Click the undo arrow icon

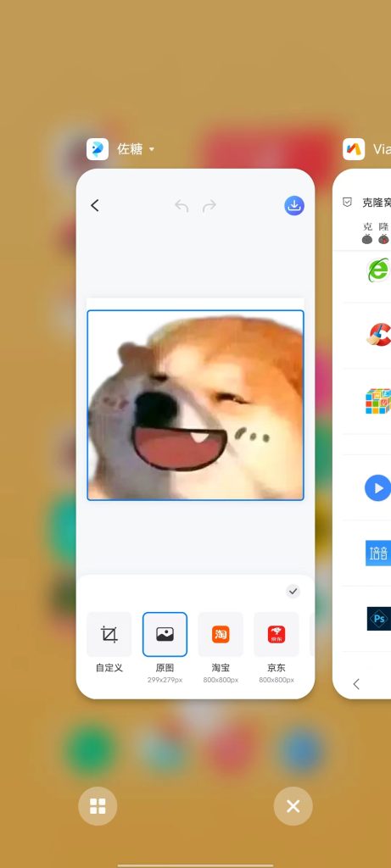click(x=182, y=206)
